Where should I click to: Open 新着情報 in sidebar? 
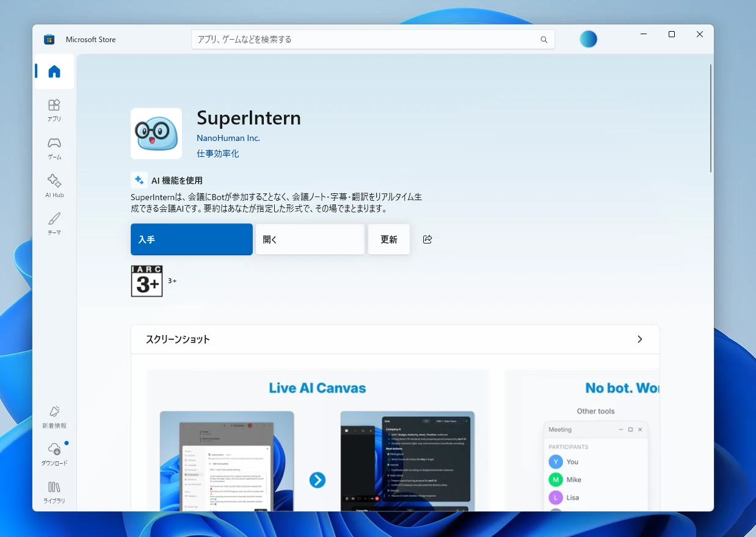(54, 416)
